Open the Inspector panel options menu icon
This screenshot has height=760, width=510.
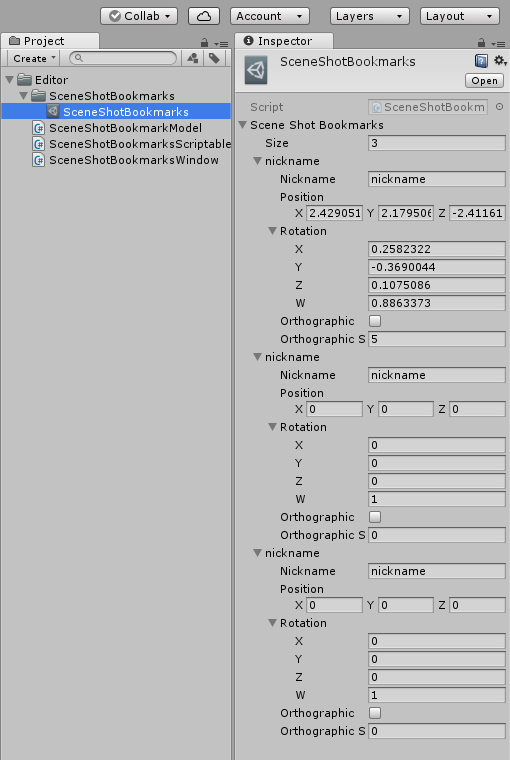click(x=498, y=44)
